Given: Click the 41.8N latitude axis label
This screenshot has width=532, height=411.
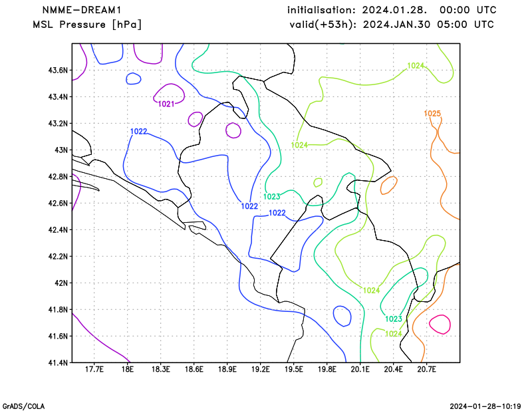Looking at the screenshot, I should click(x=58, y=309).
